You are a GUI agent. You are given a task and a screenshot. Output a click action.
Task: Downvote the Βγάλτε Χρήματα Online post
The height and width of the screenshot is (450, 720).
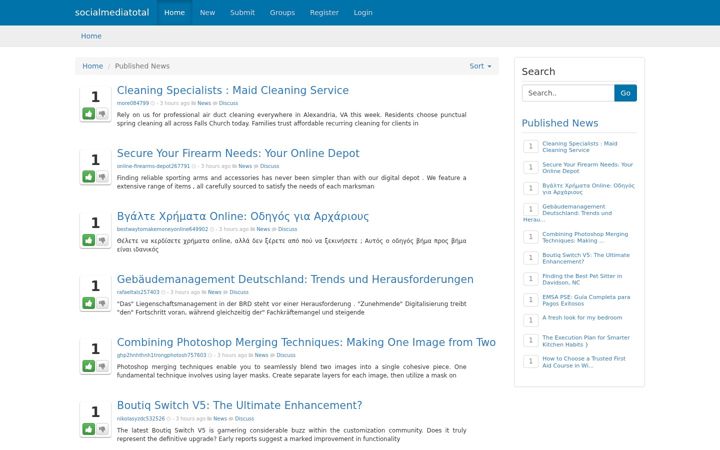point(102,240)
